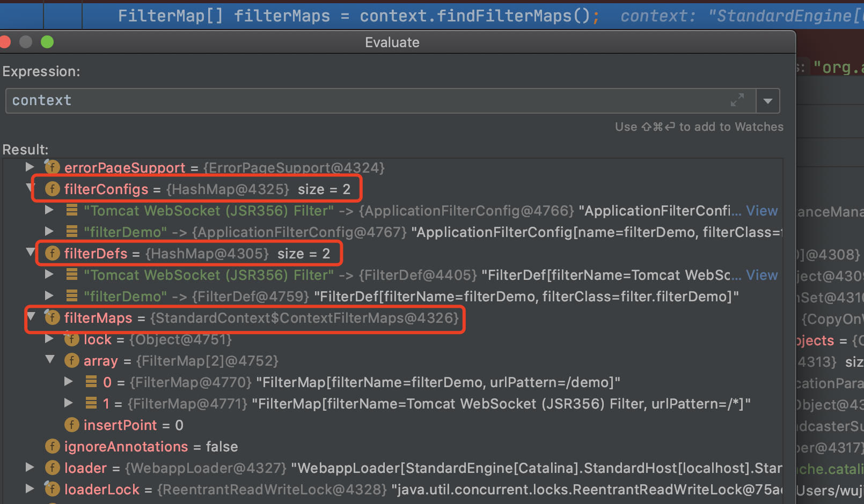The image size is (864, 504).
Task: Expand the loader WebappLoader node
Action: pos(30,468)
